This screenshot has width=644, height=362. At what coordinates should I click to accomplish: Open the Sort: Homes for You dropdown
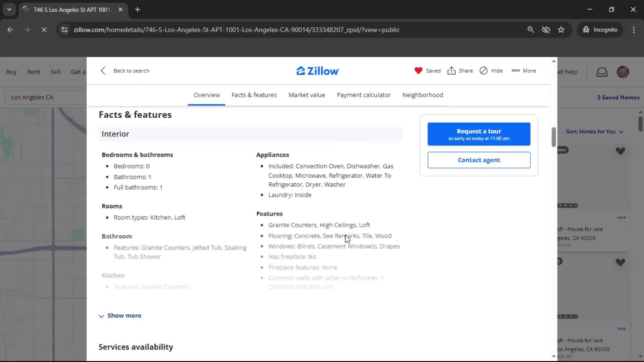tap(594, 131)
